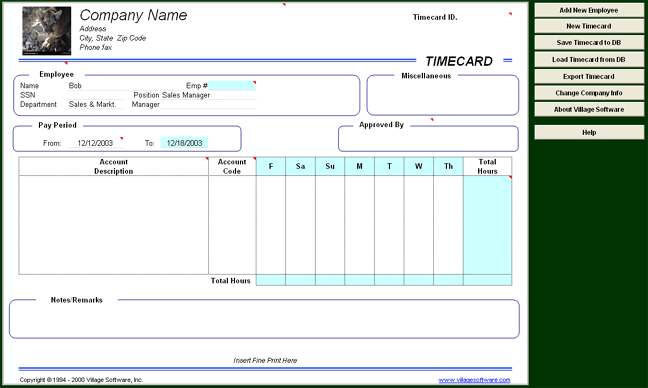This screenshot has height=388, width=648.
Task: Select the Account Description column body
Action: pyautogui.click(x=114, y=225)
